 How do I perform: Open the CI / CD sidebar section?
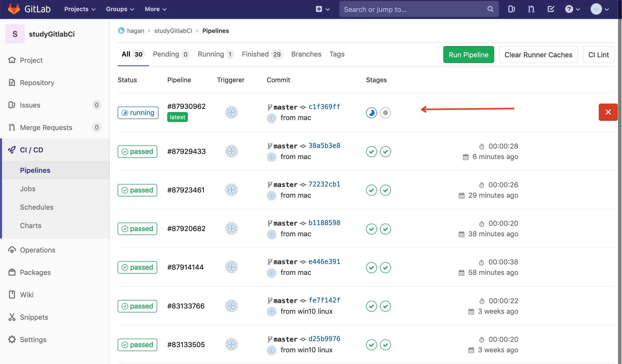[x=55, y=150]
